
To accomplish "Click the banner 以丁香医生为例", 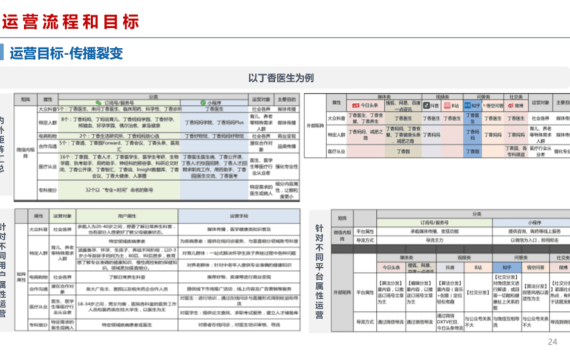I will coord(281,78).
